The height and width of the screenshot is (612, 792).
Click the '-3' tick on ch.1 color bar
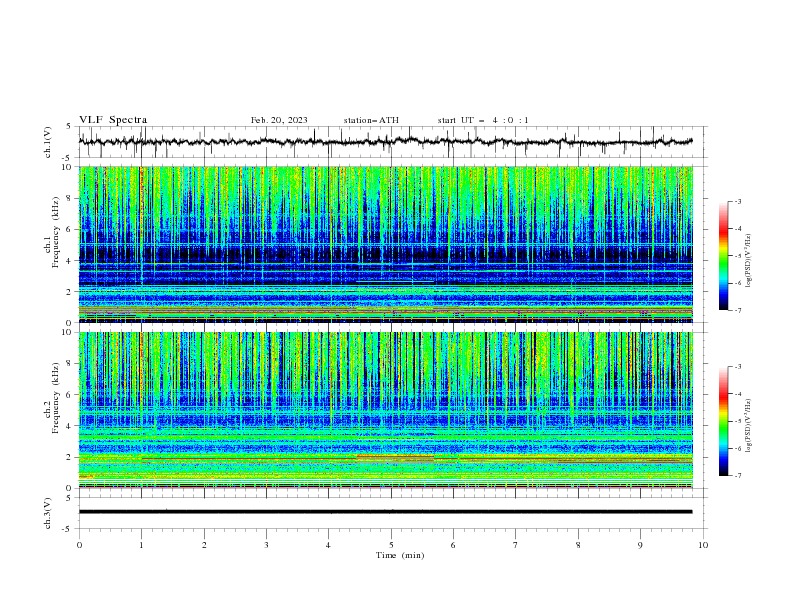[x=738, y=201]
